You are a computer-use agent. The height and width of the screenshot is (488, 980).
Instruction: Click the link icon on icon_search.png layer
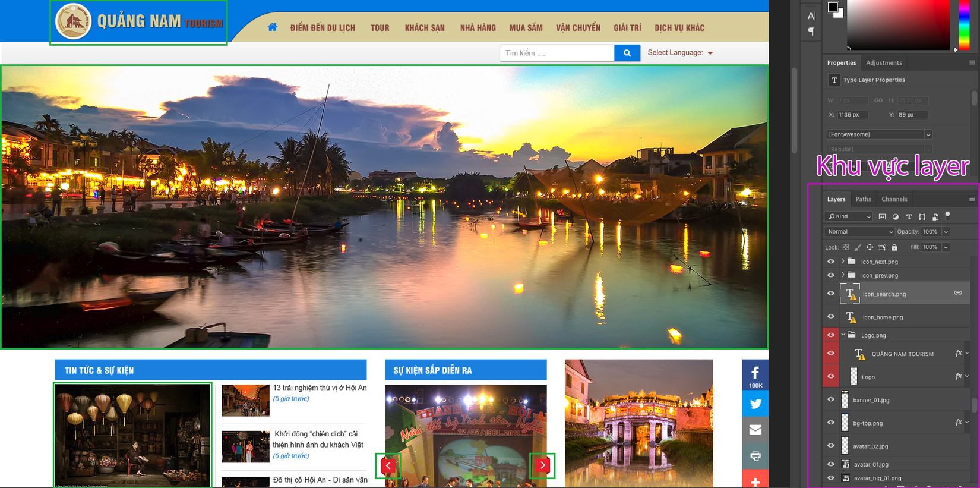pyautogui.click(x=958, y=293)
